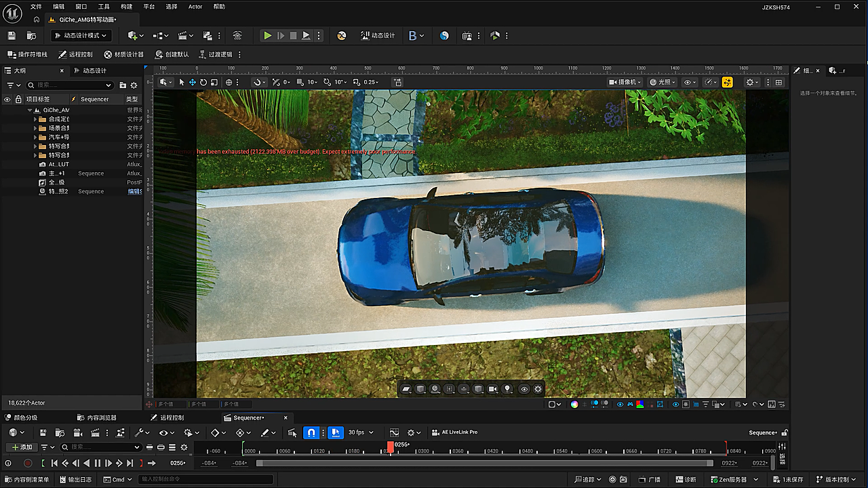Select the viewport select arrow tool

(181, 82)
